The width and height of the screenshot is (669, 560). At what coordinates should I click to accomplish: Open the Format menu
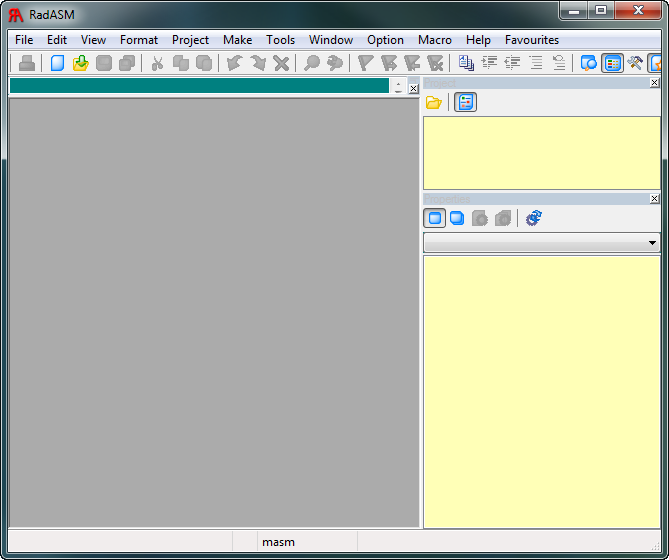coord(139,40)
